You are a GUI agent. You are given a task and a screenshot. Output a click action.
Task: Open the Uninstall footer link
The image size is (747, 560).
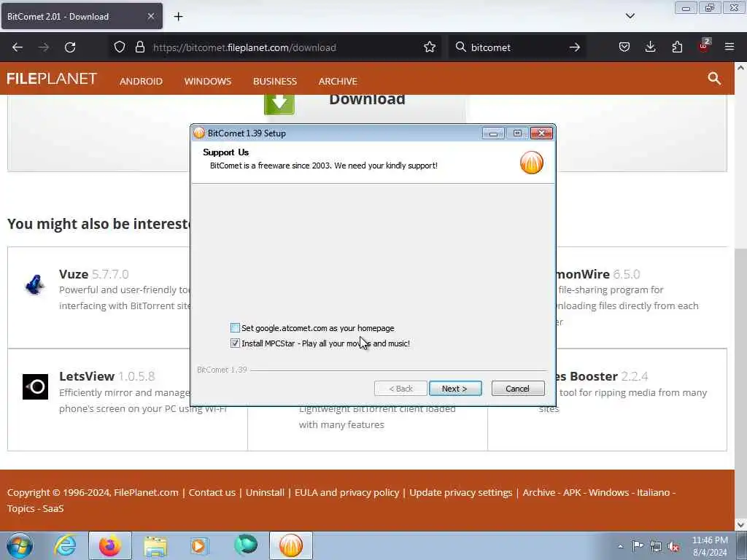[265, 492]
